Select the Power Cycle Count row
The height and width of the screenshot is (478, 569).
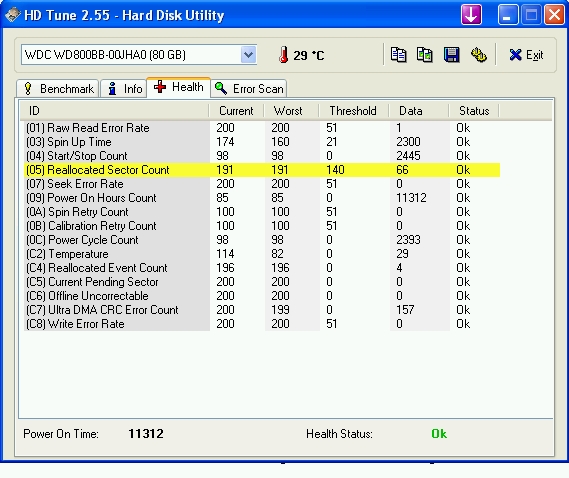(262, 240)
